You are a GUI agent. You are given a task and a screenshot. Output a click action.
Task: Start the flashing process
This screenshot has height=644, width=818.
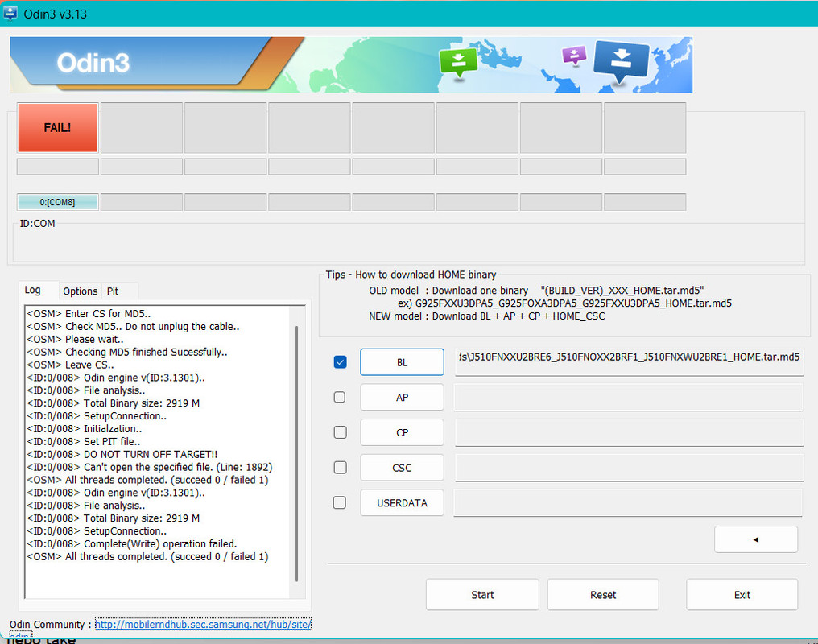pos(482,594)
